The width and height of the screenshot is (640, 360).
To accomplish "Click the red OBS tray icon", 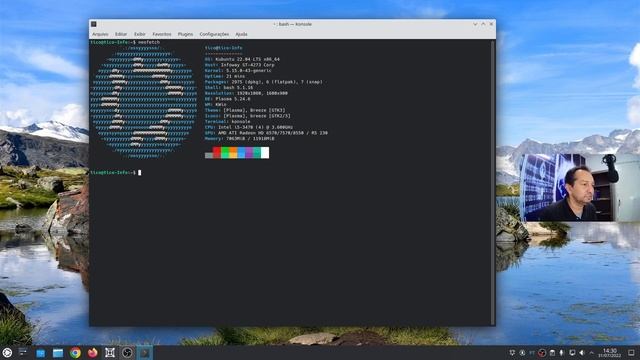I will coord(542,353).
